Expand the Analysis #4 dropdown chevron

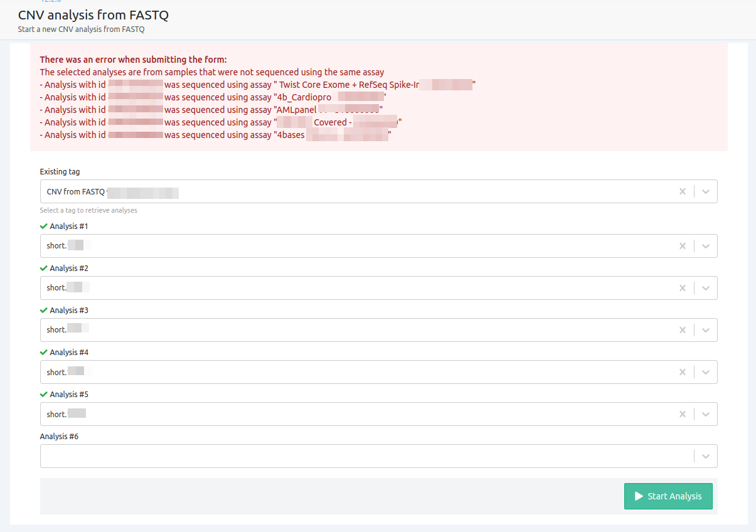click(x=706, y=372)
